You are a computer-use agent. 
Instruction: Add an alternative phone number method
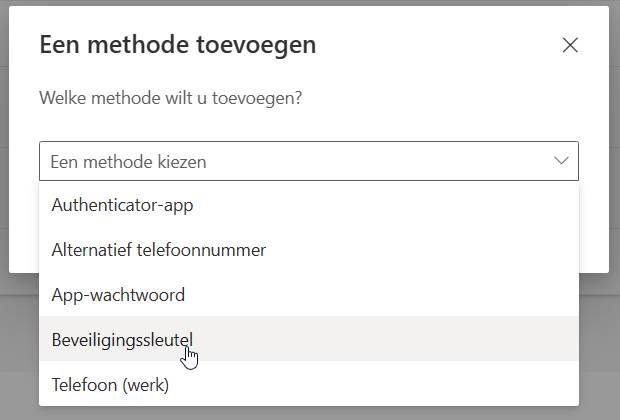(x=309, y=250)
